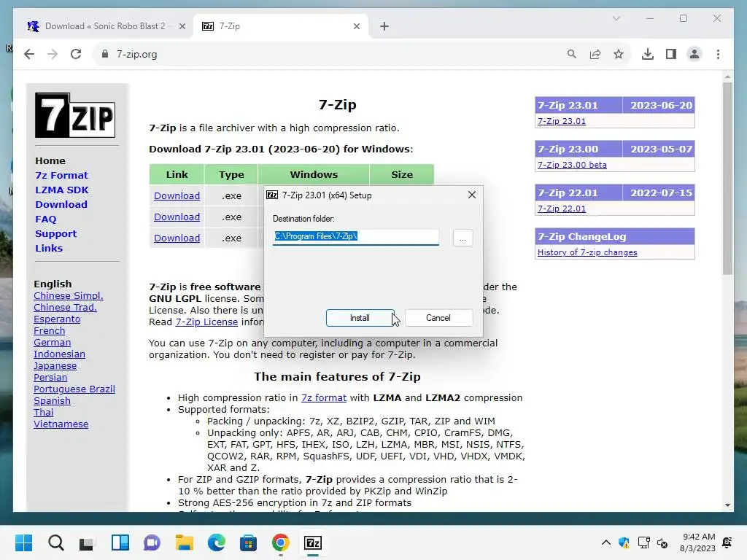Click the Destination folder text field

tap(355, 237)
